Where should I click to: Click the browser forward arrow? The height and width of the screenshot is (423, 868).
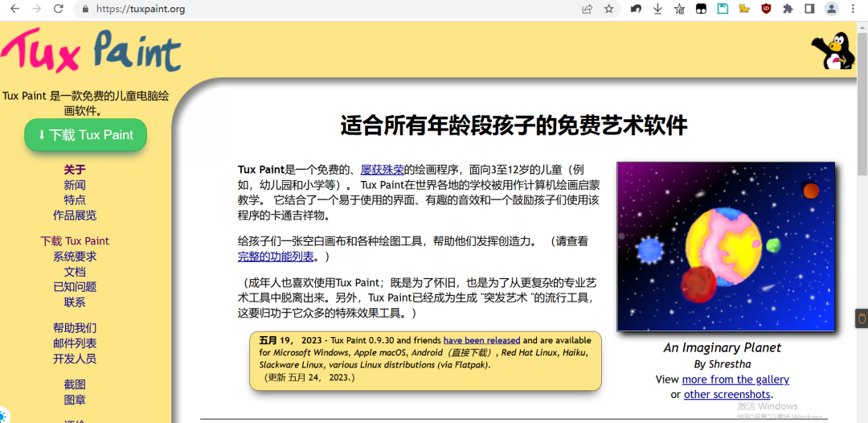click(36, 9)
